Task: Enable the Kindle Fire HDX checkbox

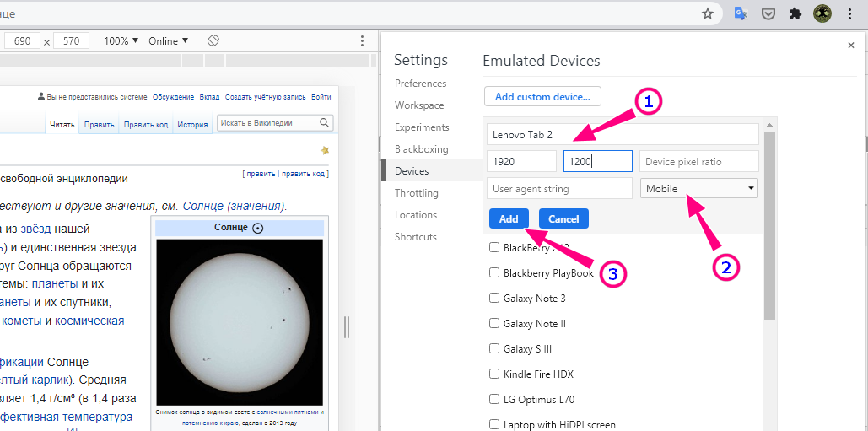Action: tap(494, 374)
